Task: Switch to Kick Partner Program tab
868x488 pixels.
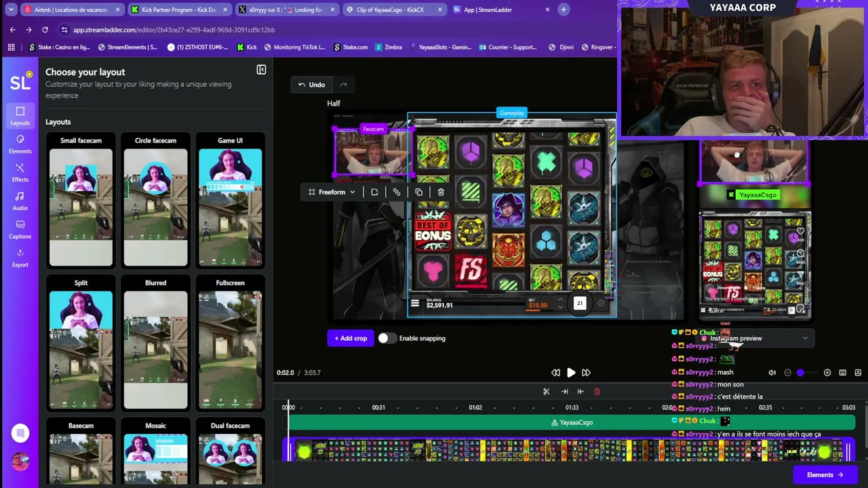Action: pyautogui.click(x=178, y=9)
